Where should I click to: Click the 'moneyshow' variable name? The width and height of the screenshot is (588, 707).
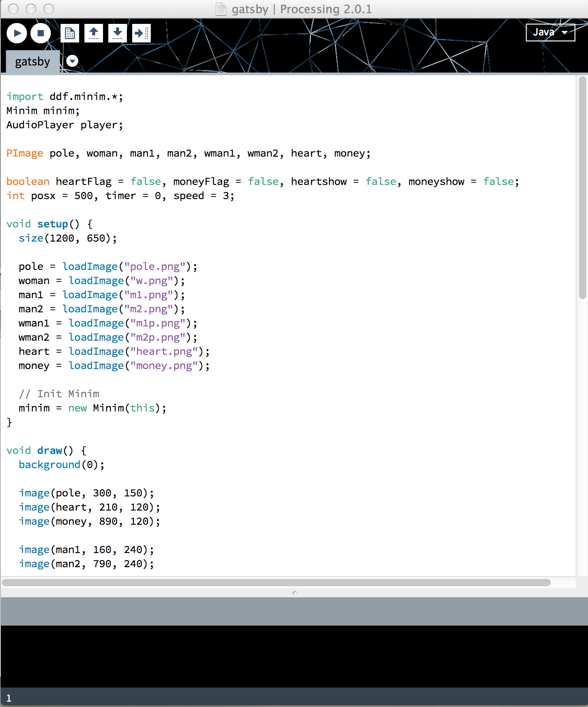pos(436,181)
